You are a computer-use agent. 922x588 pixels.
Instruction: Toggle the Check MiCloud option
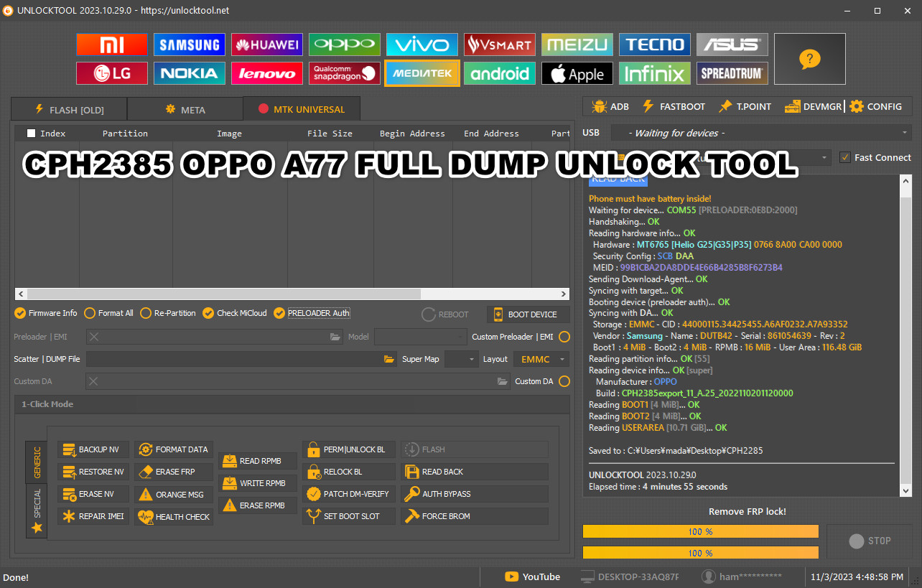[x=235, y=313]
